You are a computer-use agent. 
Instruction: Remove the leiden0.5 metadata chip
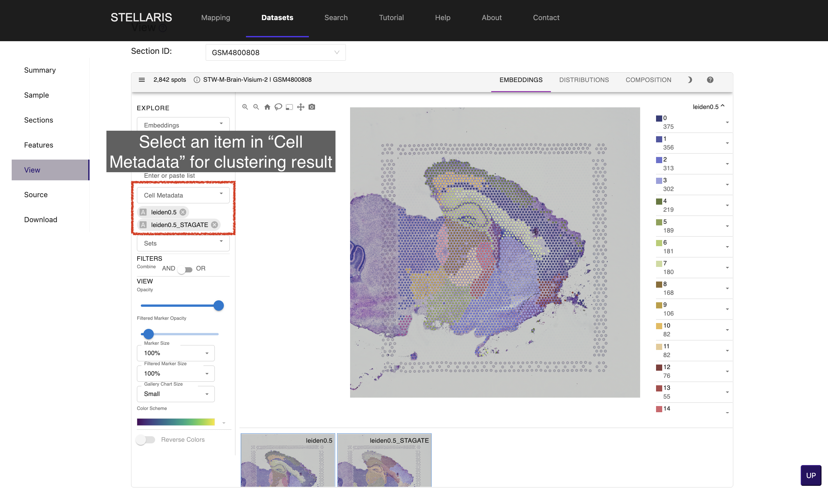(183, 212)
